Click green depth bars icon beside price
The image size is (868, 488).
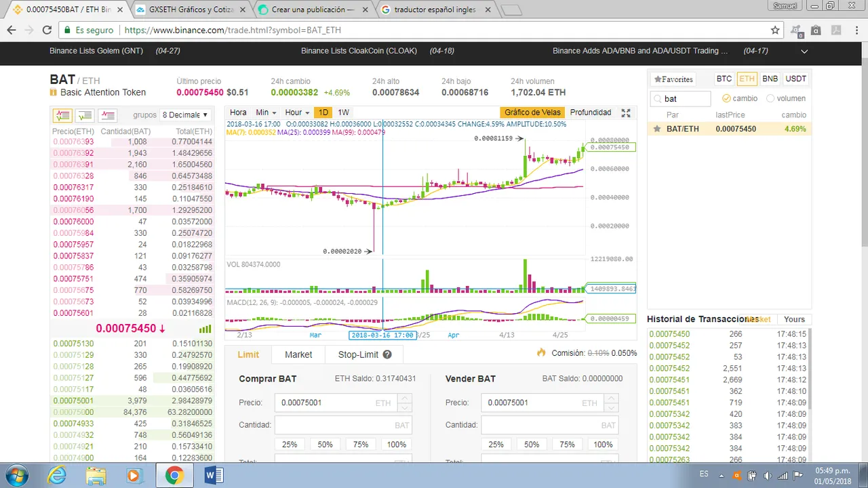click(x=205, y=329)
